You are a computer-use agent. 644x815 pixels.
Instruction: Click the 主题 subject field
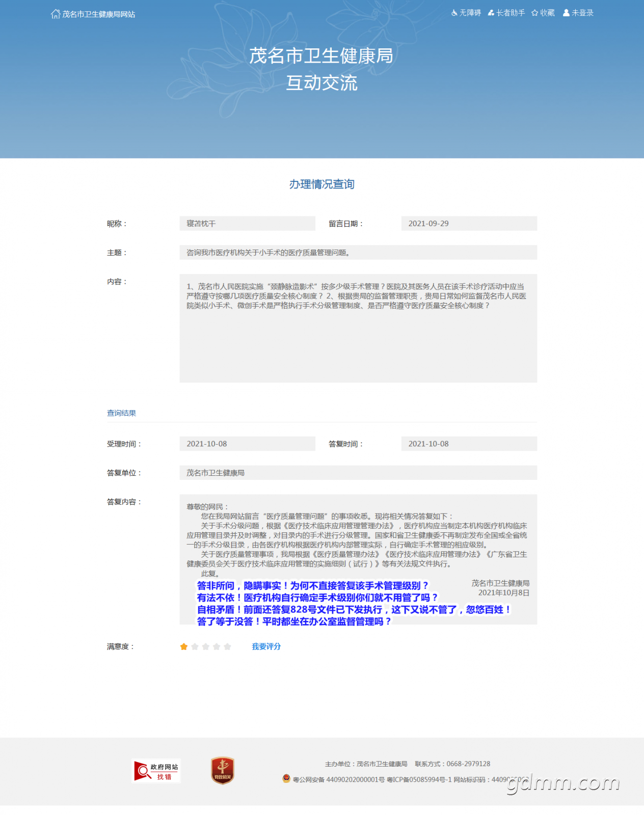click(x=358, y=253)
